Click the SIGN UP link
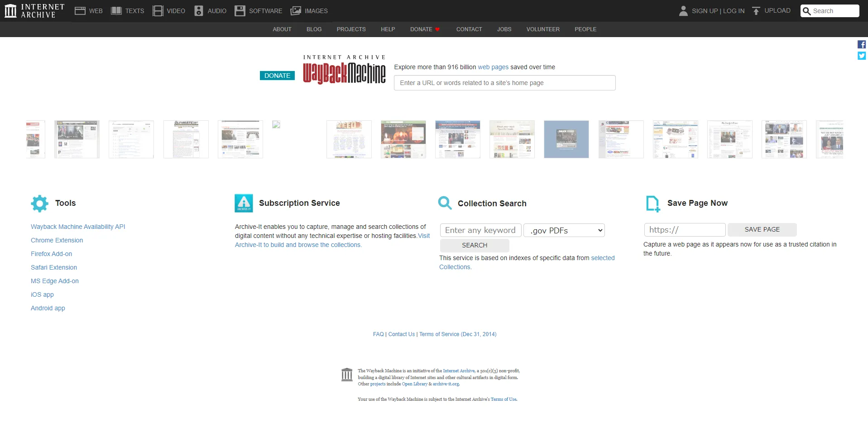 (x=705, y=11)
